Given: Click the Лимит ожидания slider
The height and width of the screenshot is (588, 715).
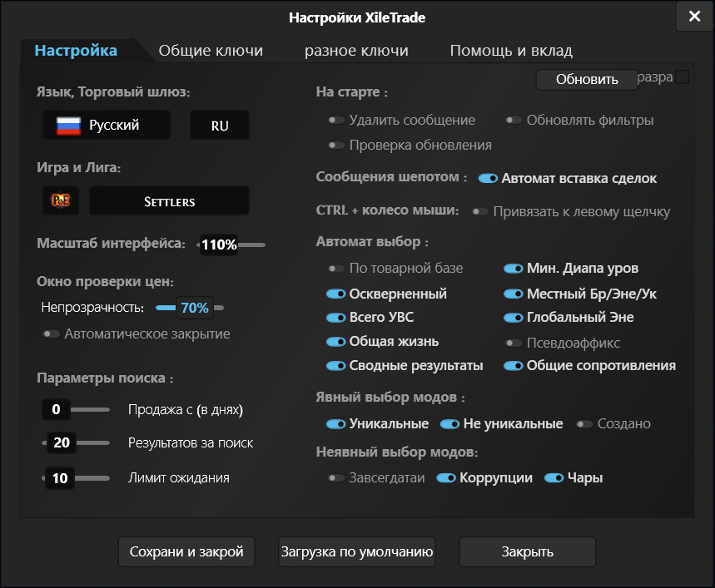Looking at the screenshot, I should [x=76, y=479].
